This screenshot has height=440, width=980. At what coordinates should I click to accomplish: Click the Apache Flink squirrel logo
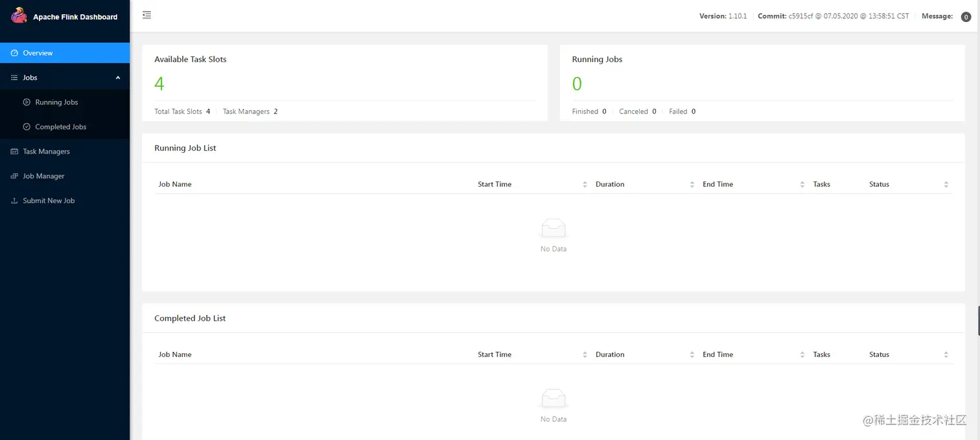(x=19, y=16)
